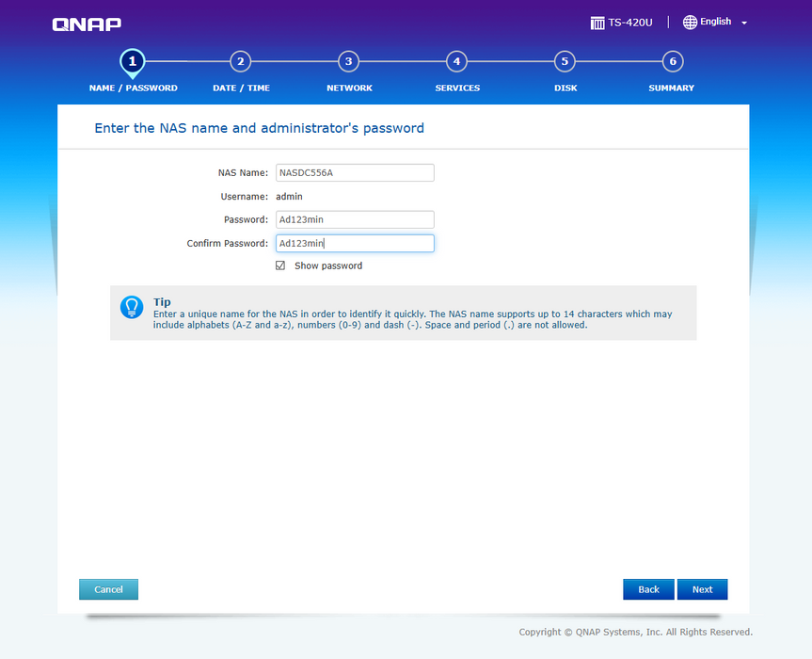Select step 6 circle icon
Viewport: 812px width, 659px height.
(672, 61)
